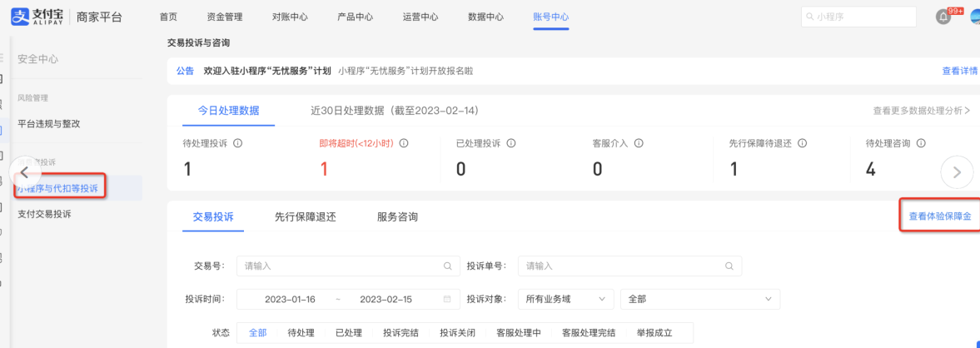980x348 pixels.
Task: Click the announcement title 欢迎入驻小程序“无忧服务”计划
Action: tap(267, 72)
